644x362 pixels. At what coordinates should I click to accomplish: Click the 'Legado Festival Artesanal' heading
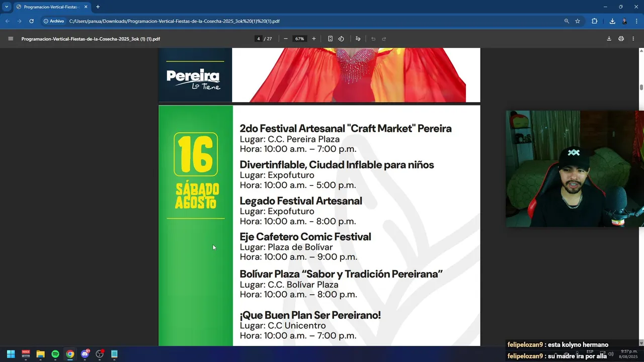click(x=301, y=201)
